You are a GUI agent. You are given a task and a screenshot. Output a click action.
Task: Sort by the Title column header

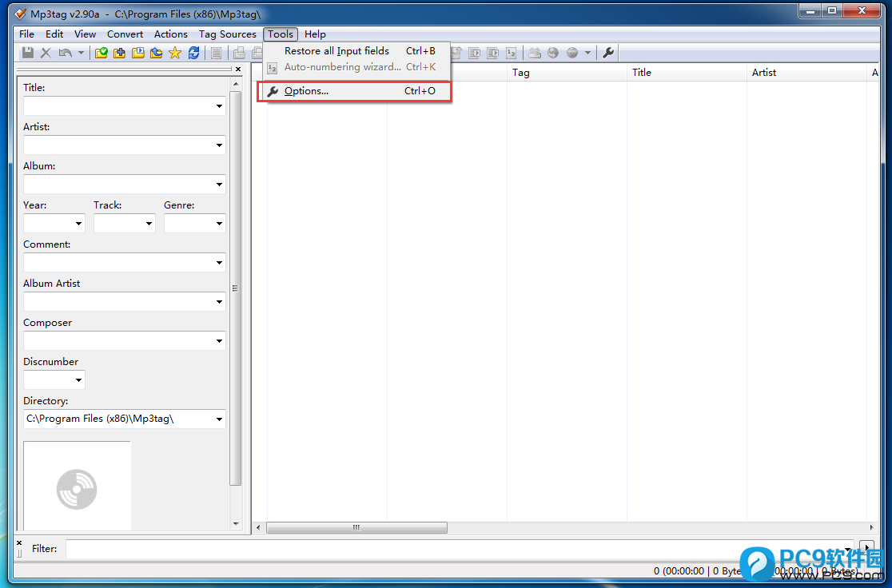(687, 73)
